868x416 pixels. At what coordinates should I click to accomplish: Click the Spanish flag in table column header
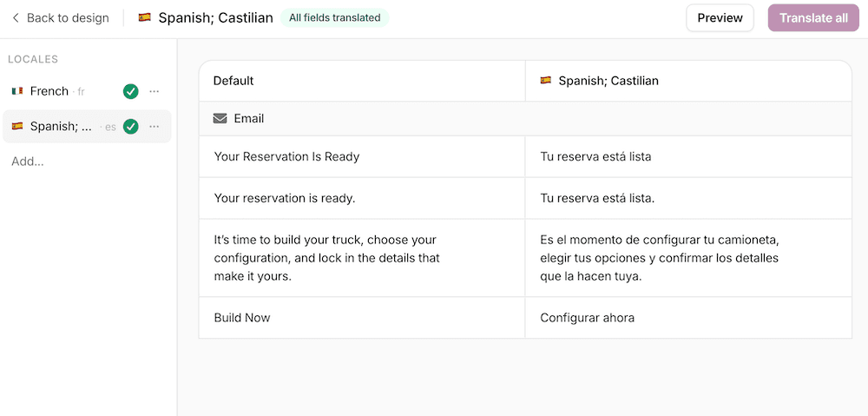point(546,81)
